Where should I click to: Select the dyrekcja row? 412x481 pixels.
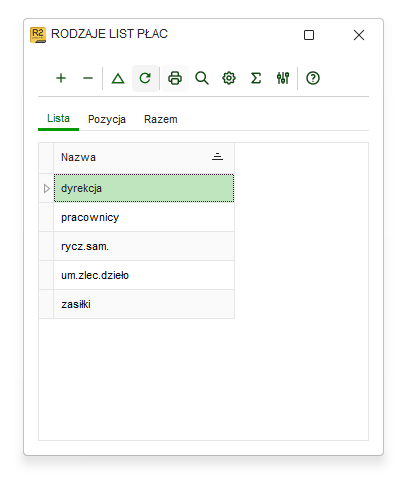click(144, 188)
